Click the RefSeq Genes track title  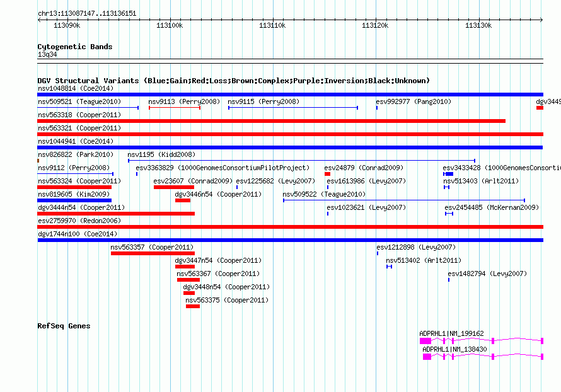click(x=64, y=326)
